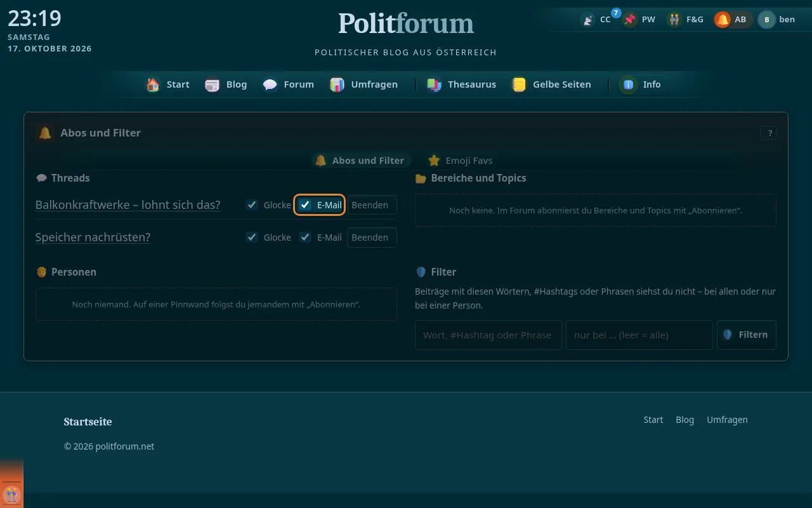Screen dimensions: 812x508
Task: Click the footer Umfragen link
Action: (727, 420)
